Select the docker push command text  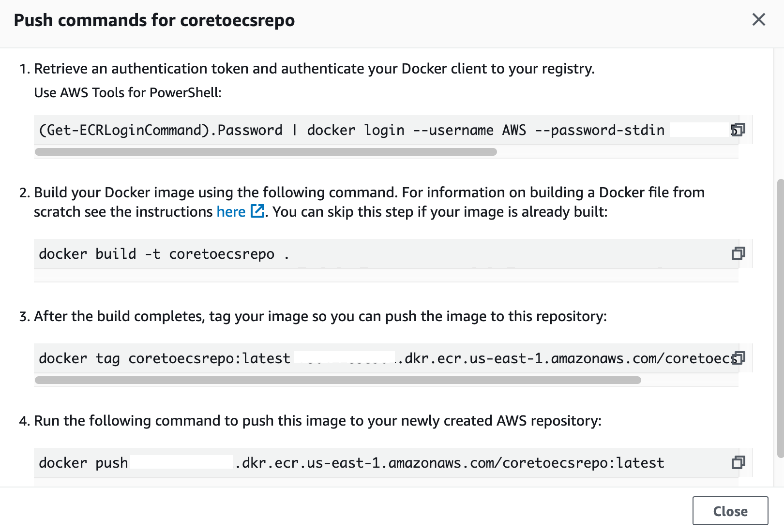[339, 463]
